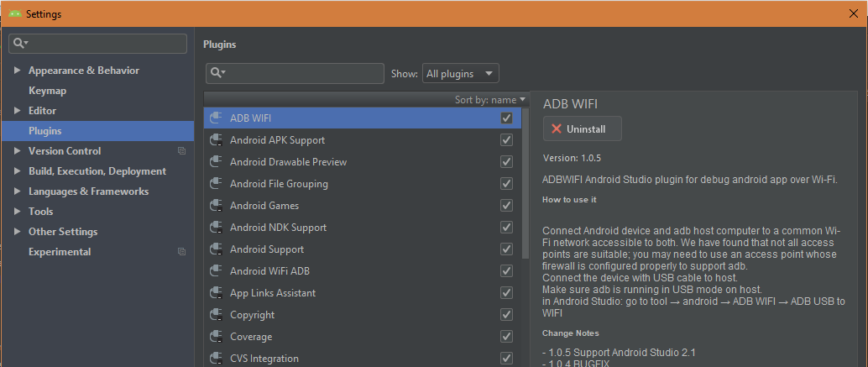Click the project-level icon beside Version Control

[181, 151]
